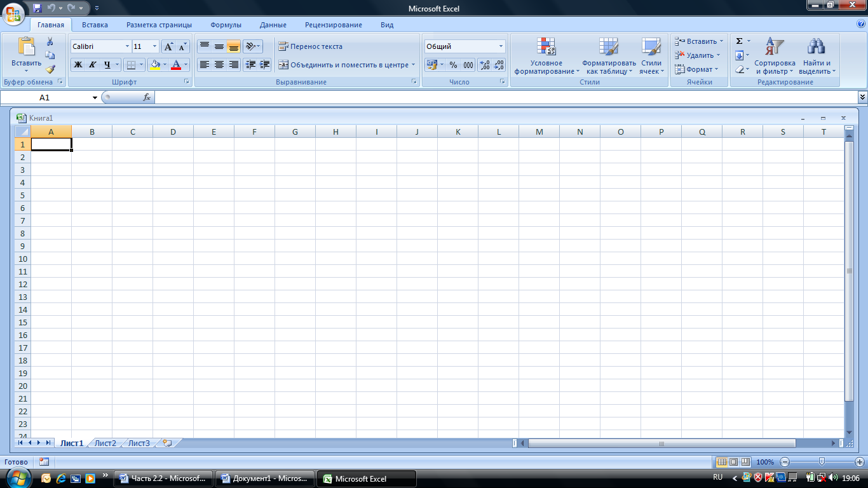
Task: Open Часть 2.2 Word taskbar window
Action: click(163, 478)
